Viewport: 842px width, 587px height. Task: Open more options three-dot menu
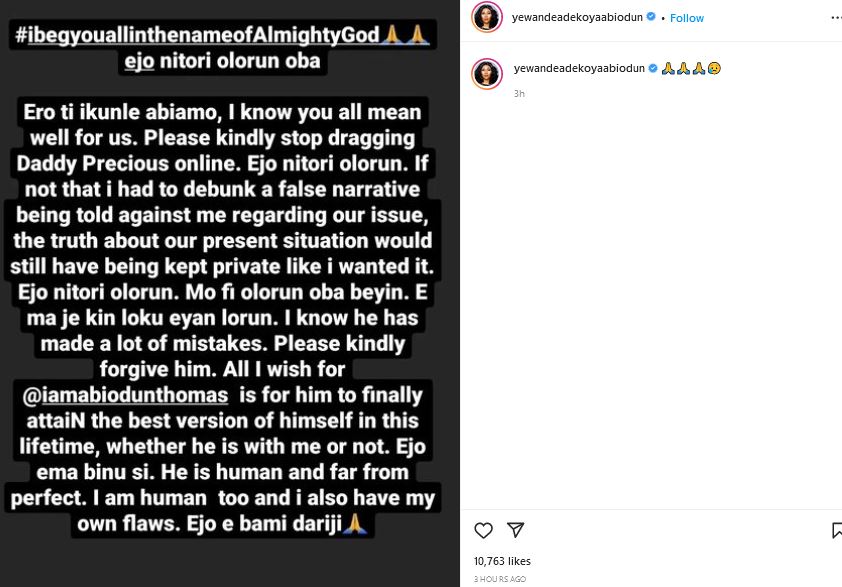click(x=836, y=18)
